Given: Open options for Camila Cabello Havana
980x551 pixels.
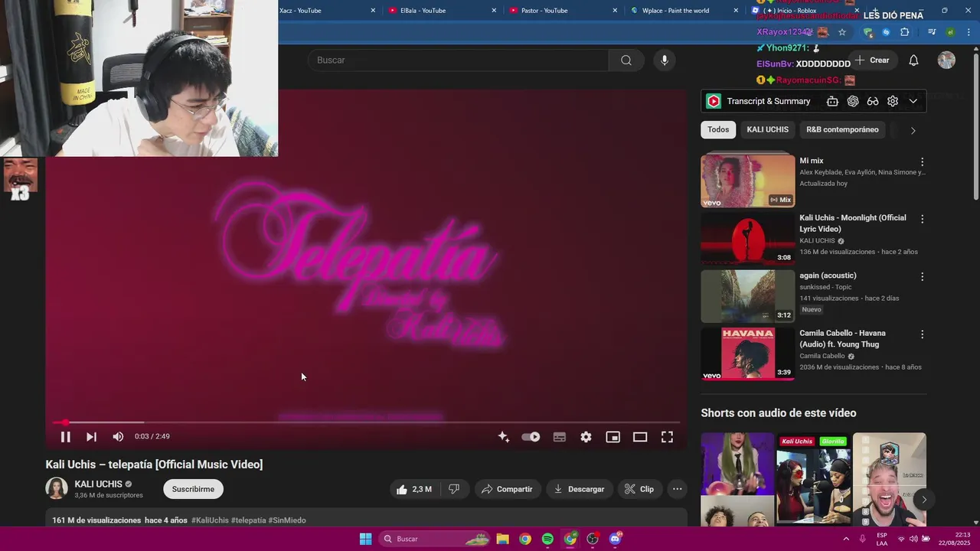Looking at the screenshot, I should 922,334.
